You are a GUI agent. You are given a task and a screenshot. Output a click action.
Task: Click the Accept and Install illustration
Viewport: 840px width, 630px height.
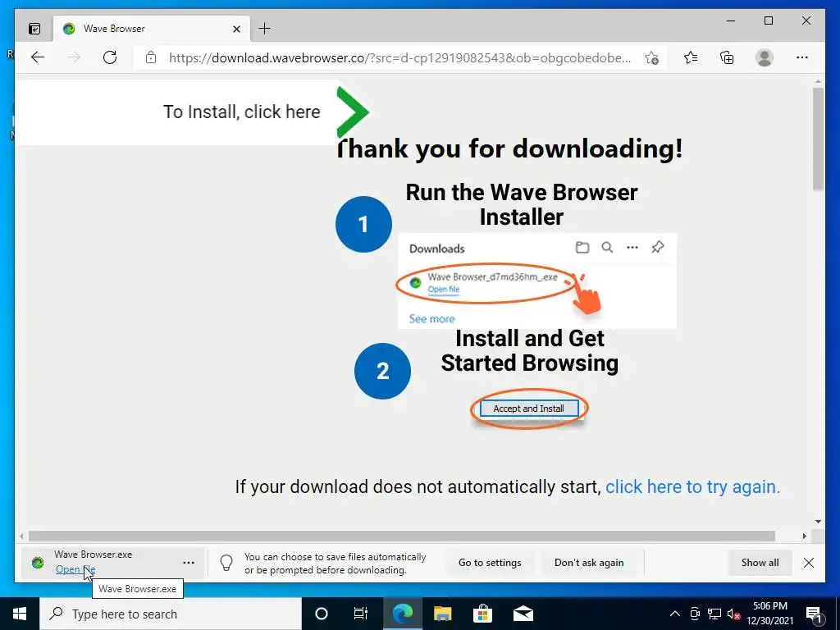(x=529, y=409)
